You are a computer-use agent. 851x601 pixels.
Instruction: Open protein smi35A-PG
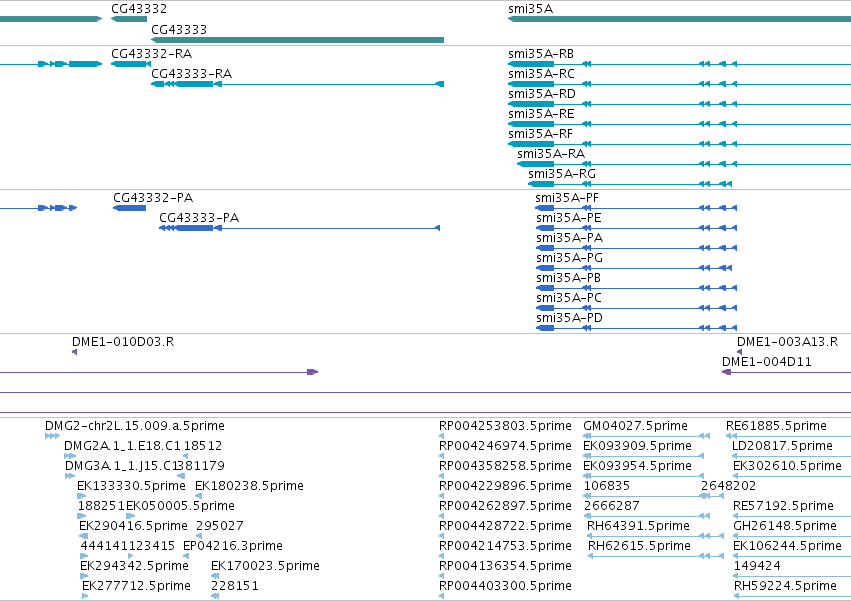coord(569,258)
